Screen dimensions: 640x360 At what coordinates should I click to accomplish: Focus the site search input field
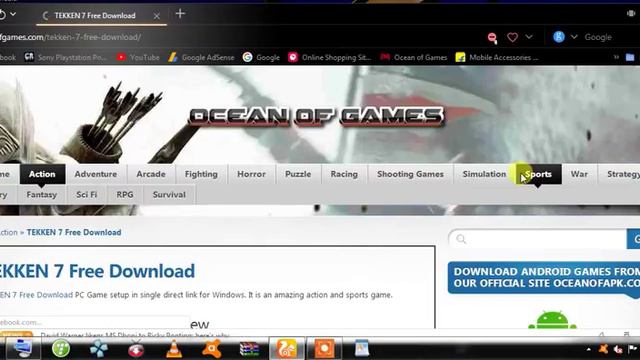pos(538,239)
